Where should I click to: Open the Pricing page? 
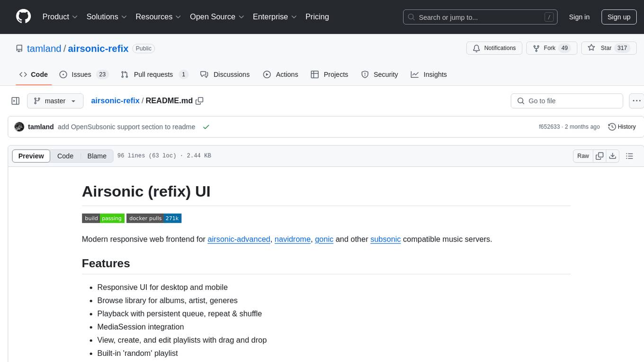tap(317, 17)
